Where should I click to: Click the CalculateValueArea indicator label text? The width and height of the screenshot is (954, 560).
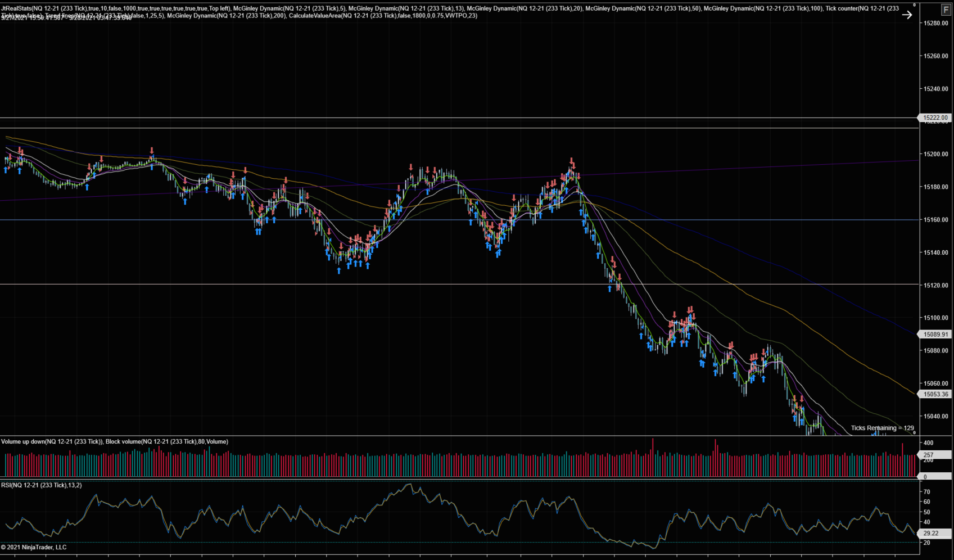tap(383, 16)
